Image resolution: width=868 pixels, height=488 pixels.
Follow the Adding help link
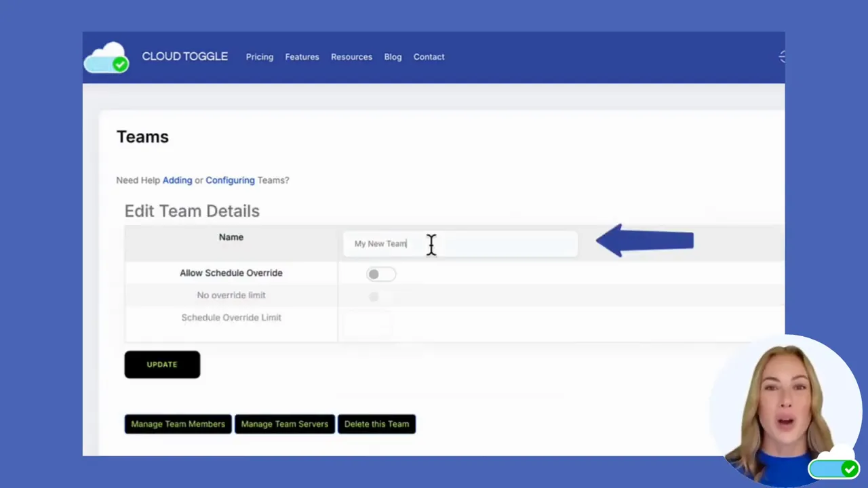(x=177, y=180)
